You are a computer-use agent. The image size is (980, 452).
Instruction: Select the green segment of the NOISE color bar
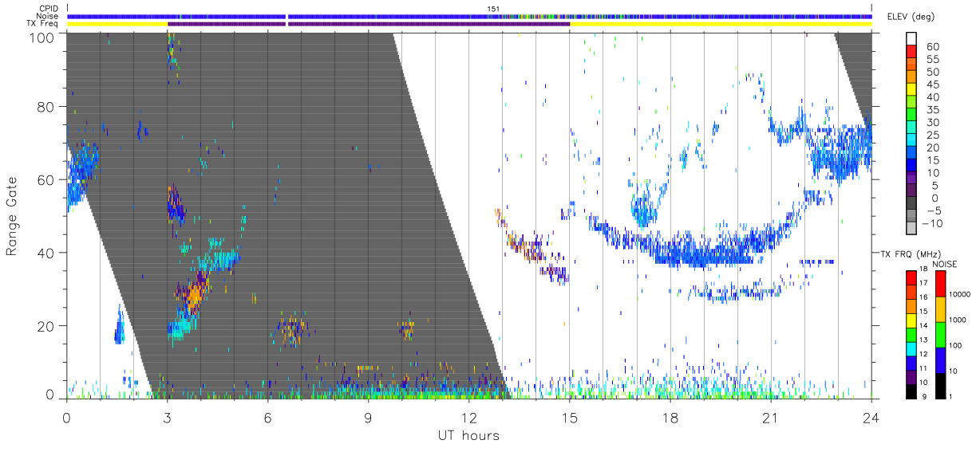coord(940,333)
